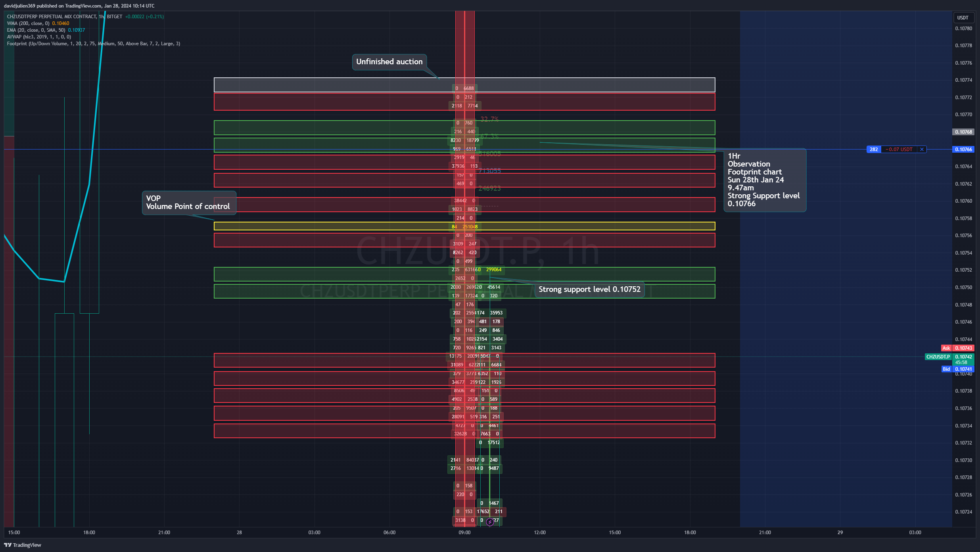This screenshot has height=552, width=980.
Task: Click the -0.07 USDT profit label
Action: click(x=899, y=149)
